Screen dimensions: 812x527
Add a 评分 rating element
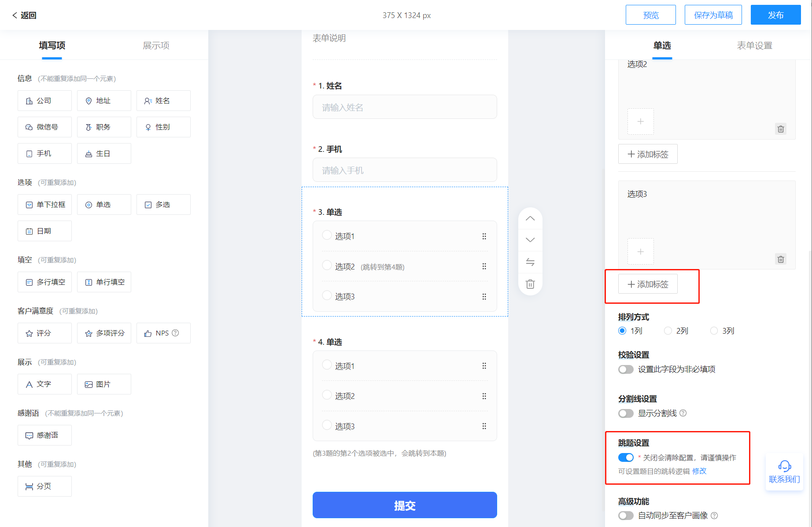(x=44, y=333)
